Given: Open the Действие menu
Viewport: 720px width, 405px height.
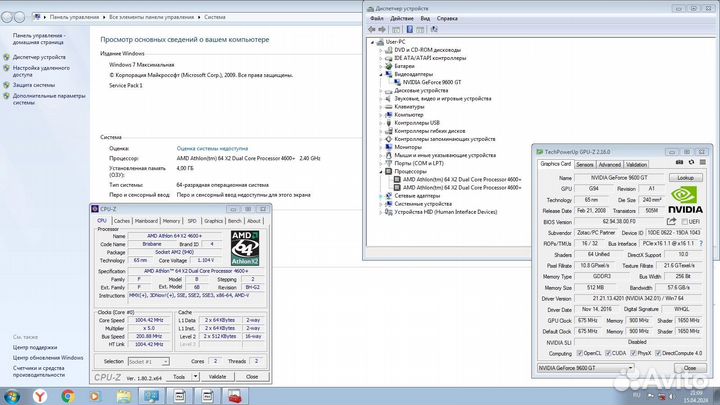Looking at the screenshot, I should point(402,19).
